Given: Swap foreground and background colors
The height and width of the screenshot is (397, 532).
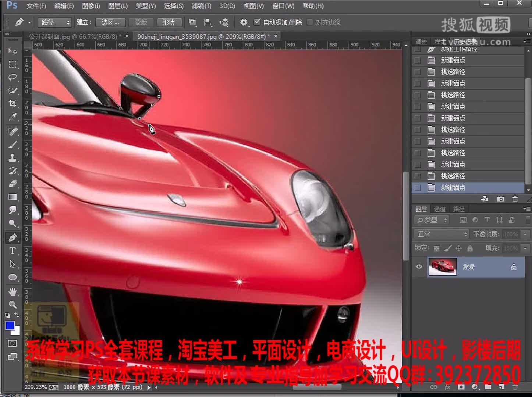Looking at the screenshot, I should (x=17, y=315).
